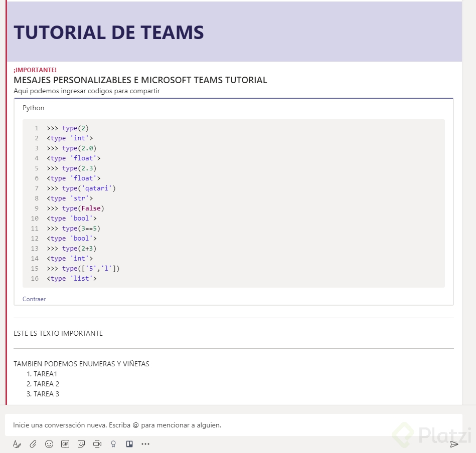Open the Format text editor icon
This screenshot has height=453, width=476.
17,444
